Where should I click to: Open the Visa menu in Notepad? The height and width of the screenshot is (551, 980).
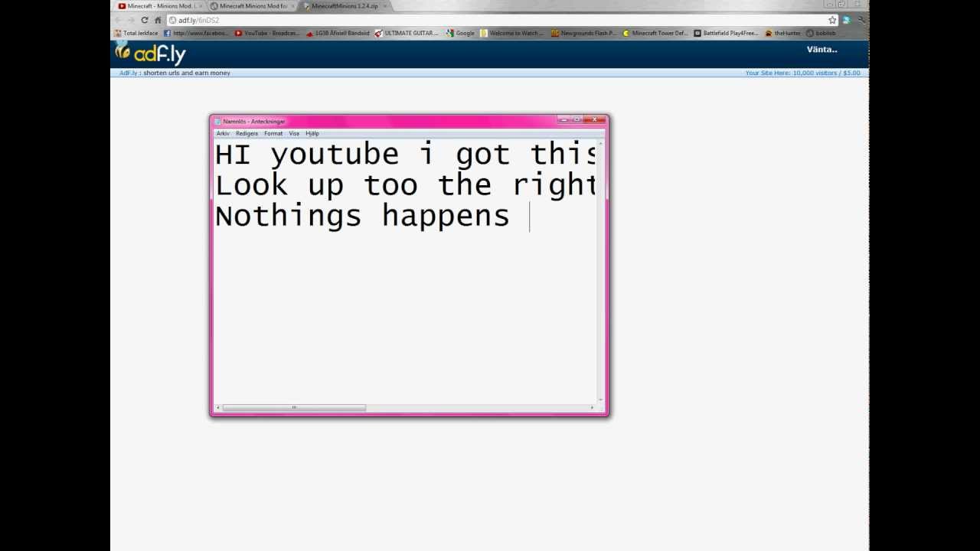click(x=294, y=133)
